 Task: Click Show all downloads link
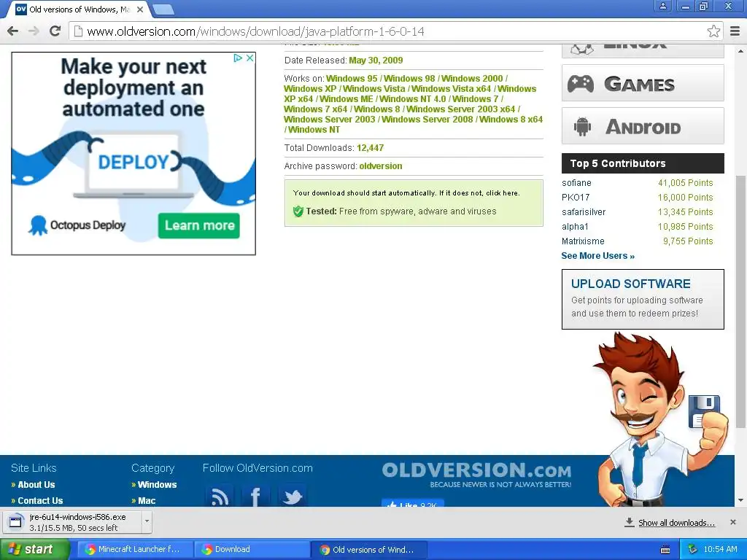(x=676, y=522)
